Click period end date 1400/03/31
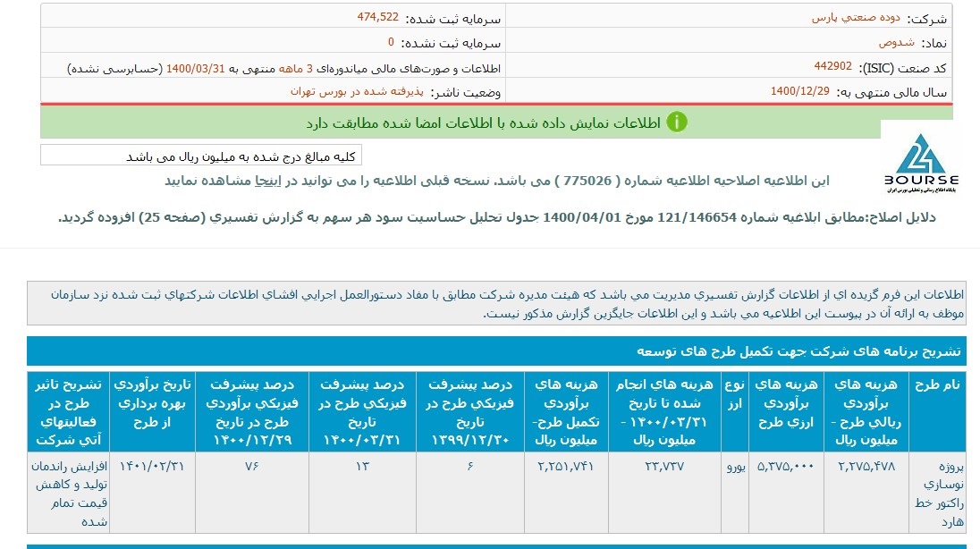 pos(195,68)
